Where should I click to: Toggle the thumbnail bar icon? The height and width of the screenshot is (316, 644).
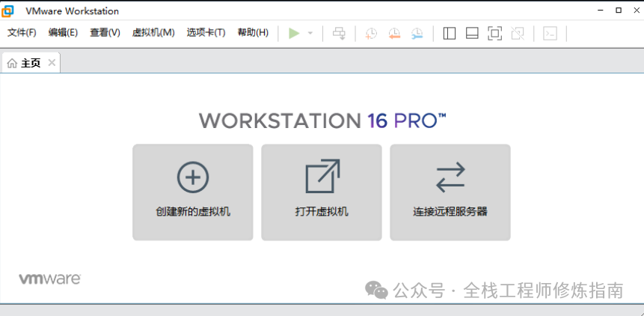pos(472,33)
